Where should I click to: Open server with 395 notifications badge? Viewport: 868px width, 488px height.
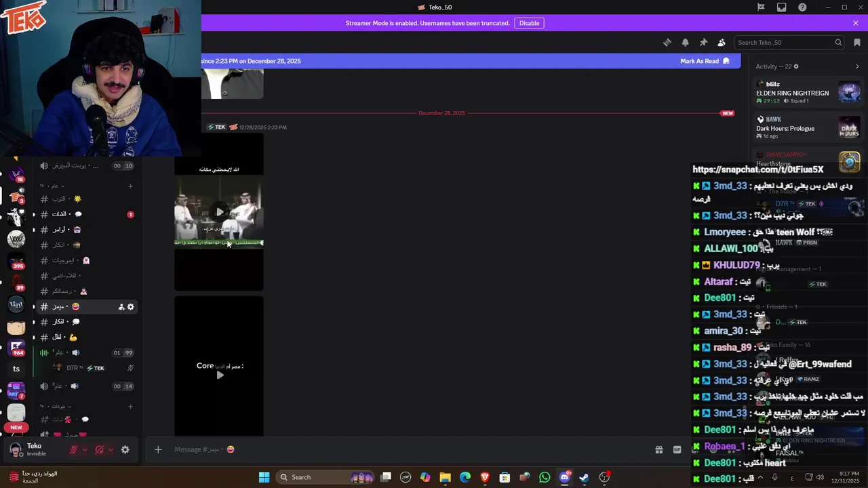click(x=16, y=261)
